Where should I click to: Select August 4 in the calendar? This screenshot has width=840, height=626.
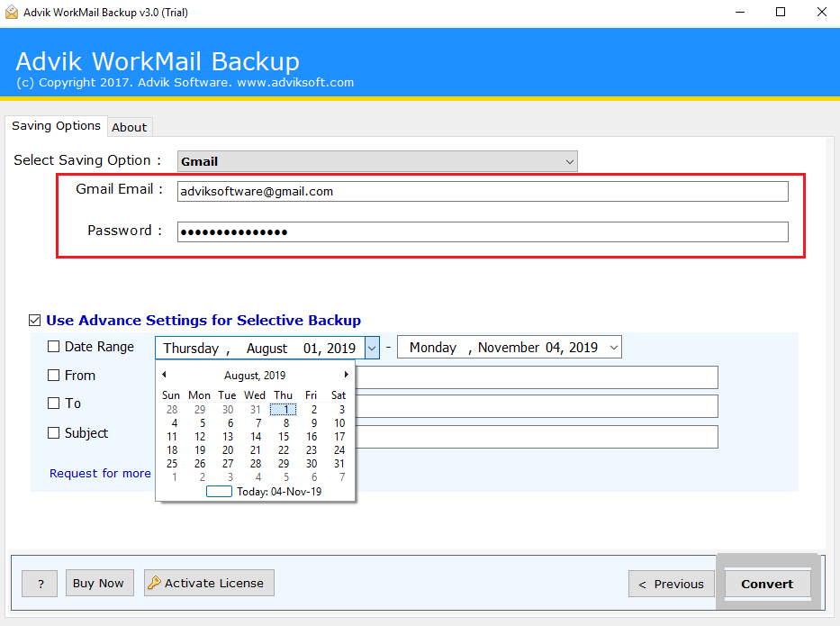click(174, 422)
